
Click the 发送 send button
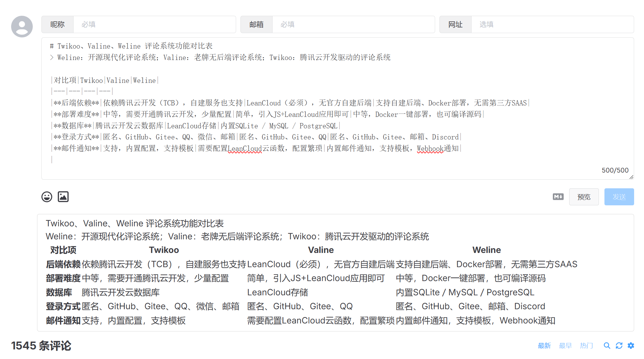[619, 197]
